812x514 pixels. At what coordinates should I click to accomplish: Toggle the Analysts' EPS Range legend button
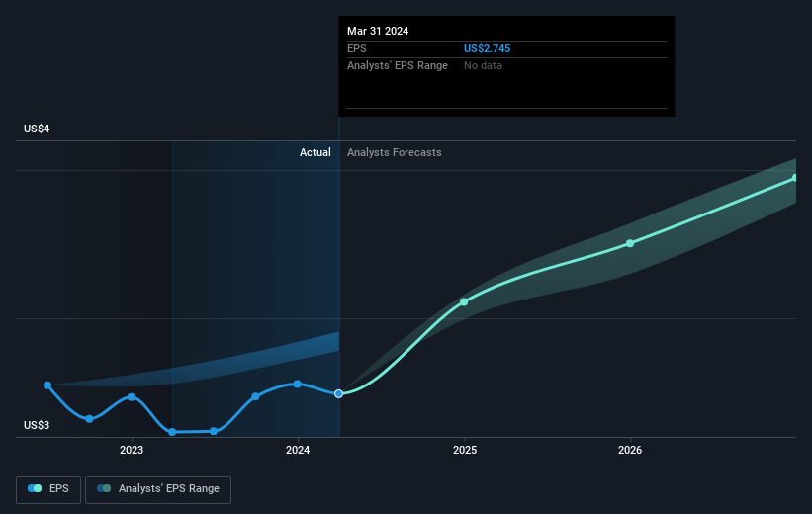tap(158, 489)
